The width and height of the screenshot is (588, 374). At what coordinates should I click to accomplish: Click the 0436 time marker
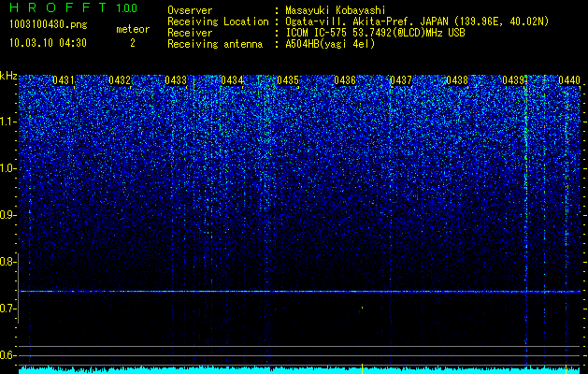[x=345, y=80]
